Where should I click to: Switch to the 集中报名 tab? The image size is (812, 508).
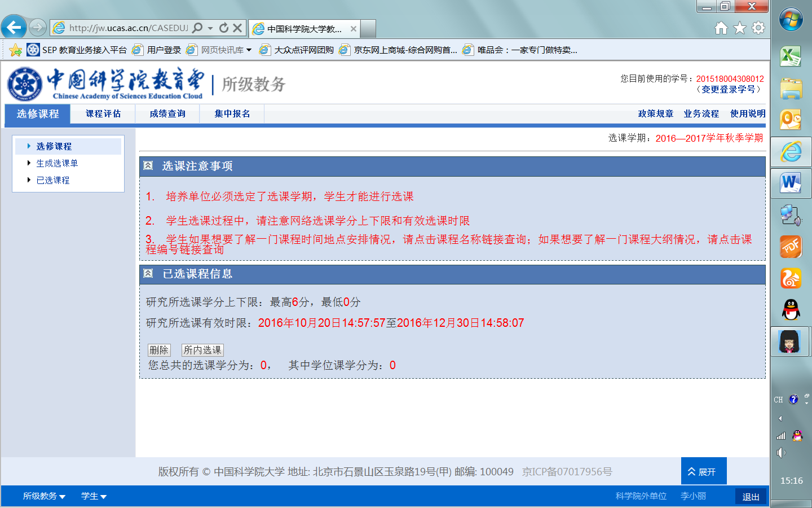(x=232, y=114)
